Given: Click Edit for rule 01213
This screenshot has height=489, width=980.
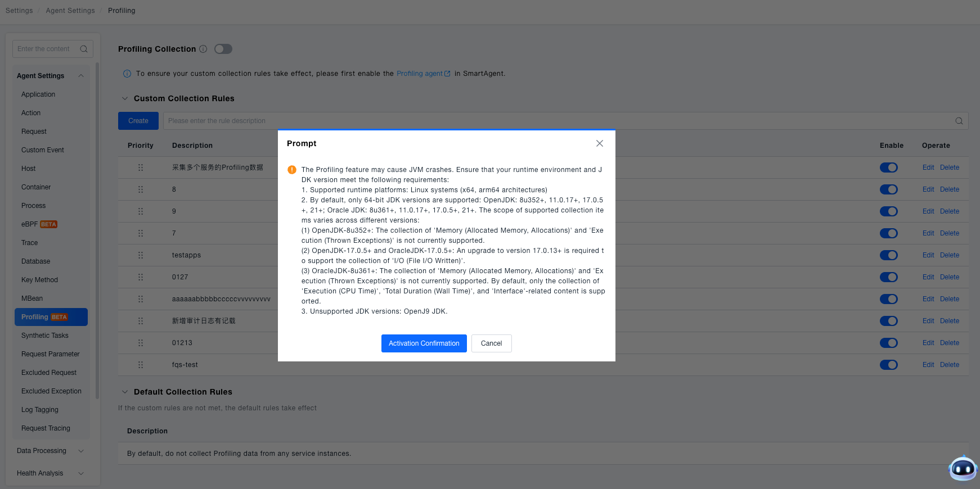Looking at the screenshot, I should (928, 343).
